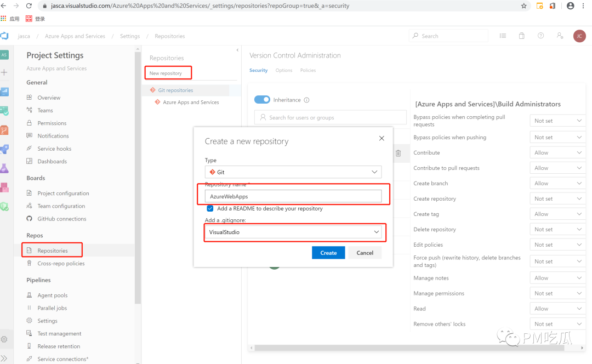Image resolution: width=592 pixels, height=364 pixels.
Task: Switch to the Security tab
Action: tap(258, 70)
